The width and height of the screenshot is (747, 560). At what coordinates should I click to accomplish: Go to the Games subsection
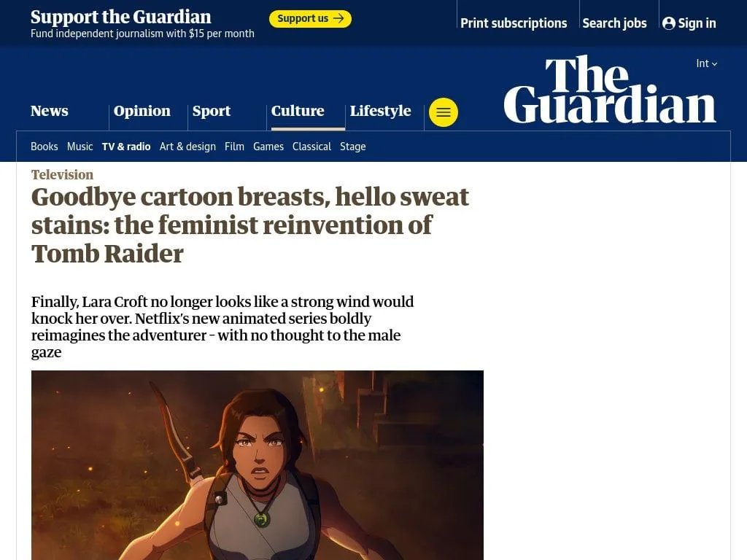tap(268, 147)
